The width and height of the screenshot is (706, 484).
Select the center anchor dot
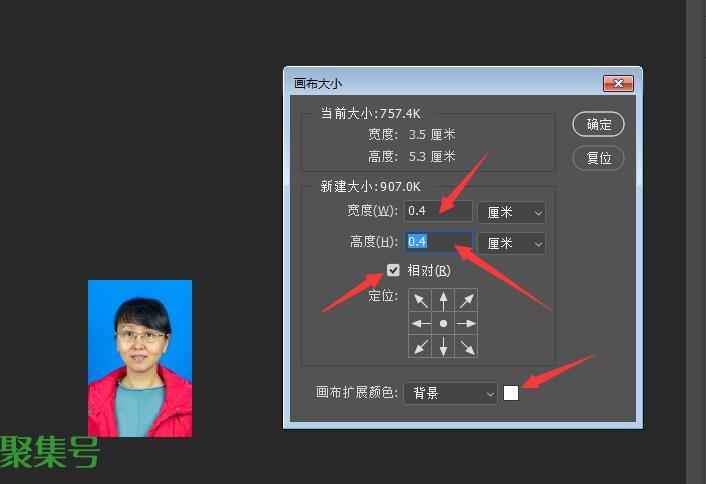click(x=443, y=323)
